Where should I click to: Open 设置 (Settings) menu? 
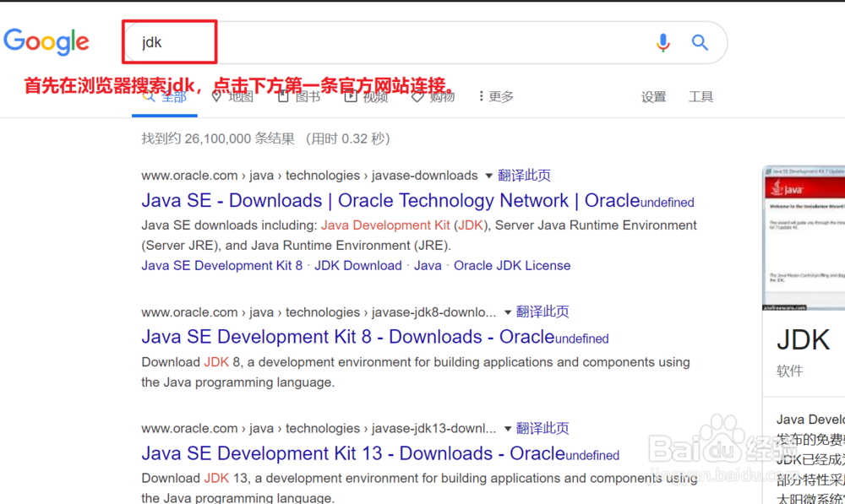(x=654, y=97)
